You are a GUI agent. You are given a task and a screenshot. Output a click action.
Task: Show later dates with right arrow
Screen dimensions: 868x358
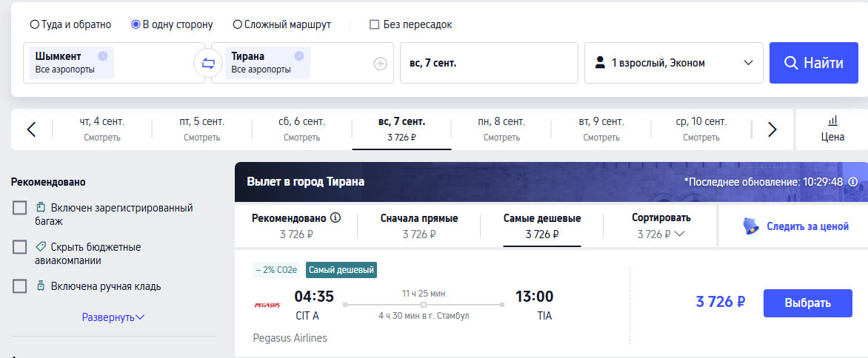coord(772,130)
